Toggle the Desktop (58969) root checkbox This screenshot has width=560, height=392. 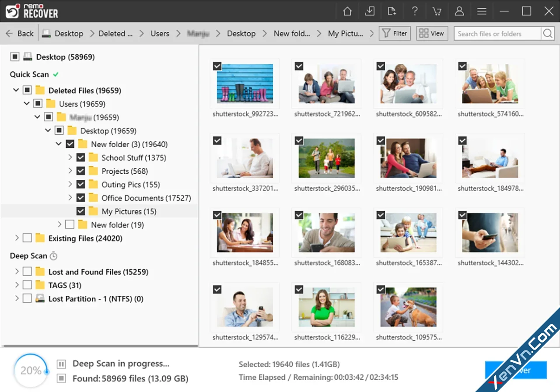[x=15, y=57]
